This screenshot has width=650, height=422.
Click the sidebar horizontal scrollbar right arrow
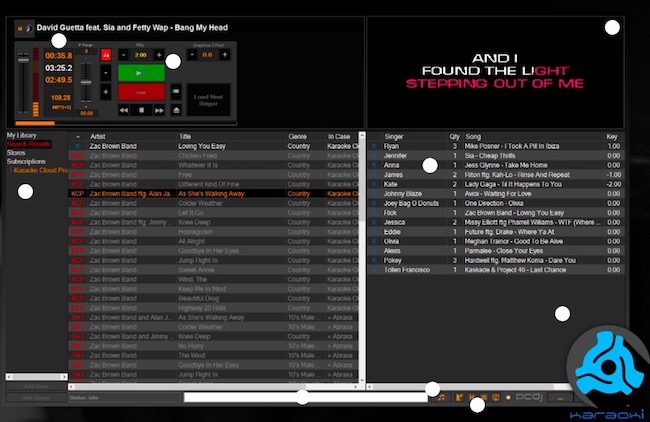[x=63, y=377]
